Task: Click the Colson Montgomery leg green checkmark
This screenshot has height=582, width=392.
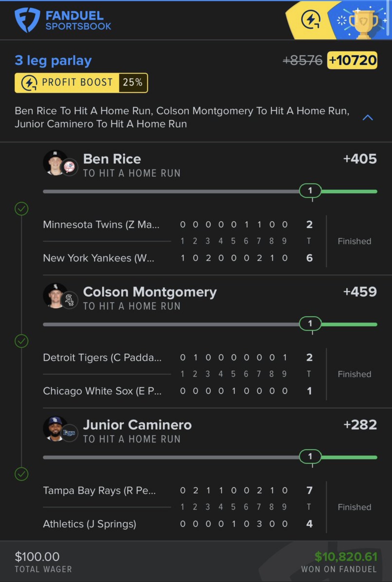Action: pos(22,341)
